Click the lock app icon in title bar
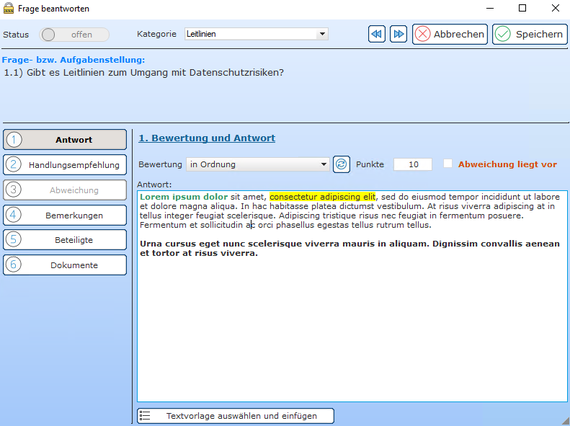The height and width of the screenshot is (426, 570). point(8,8)
